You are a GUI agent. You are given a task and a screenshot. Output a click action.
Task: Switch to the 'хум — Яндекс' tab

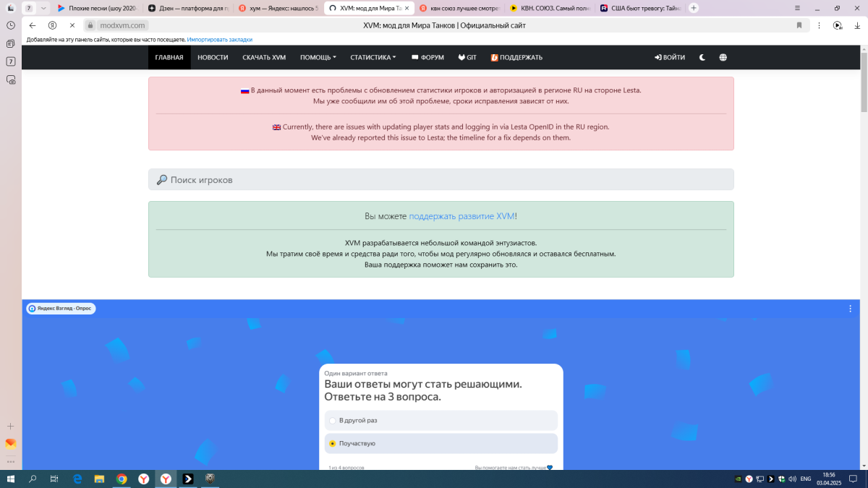pos(278,8)
